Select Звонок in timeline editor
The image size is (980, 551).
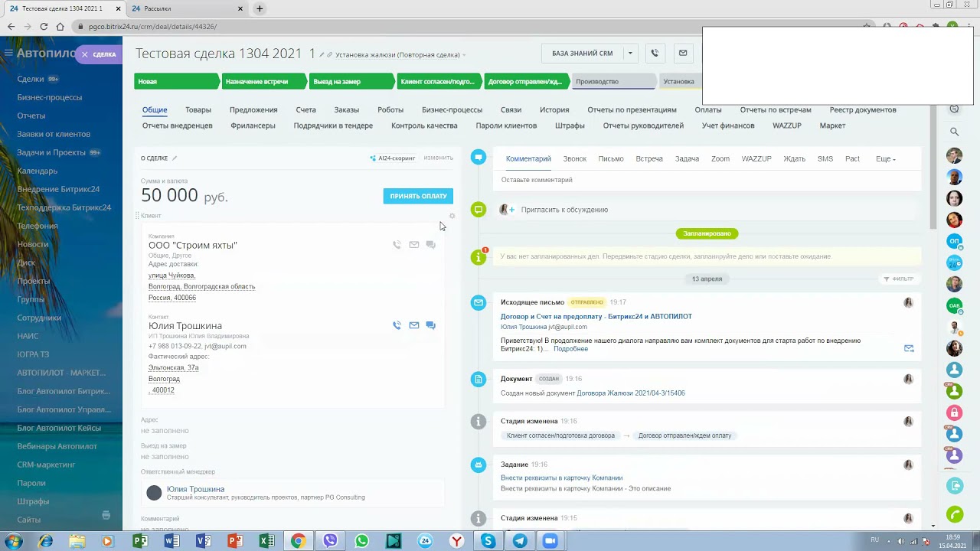click(x=575, y=159)
